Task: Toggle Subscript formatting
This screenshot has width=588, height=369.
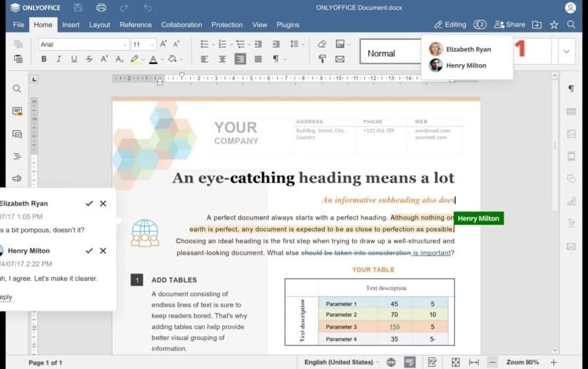Action: point(119,59)
